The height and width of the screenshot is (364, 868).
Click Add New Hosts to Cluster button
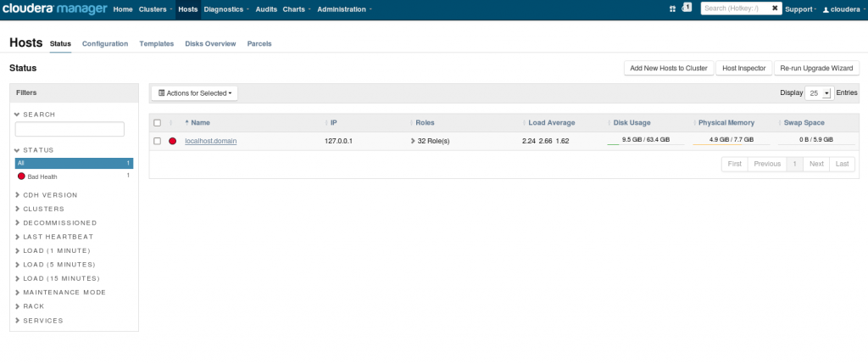(669, 68)
